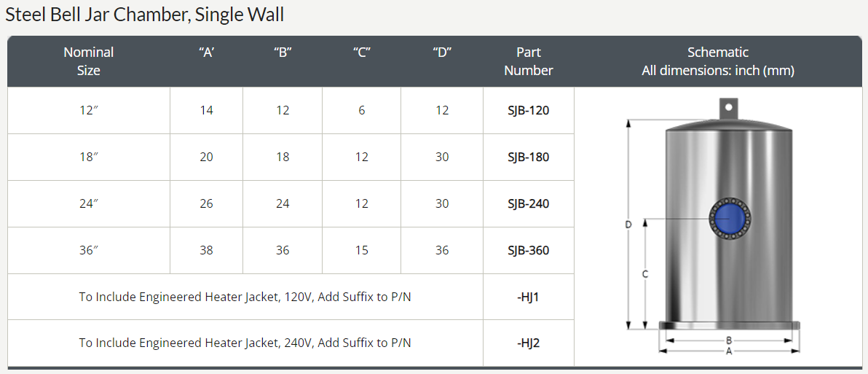868x374 pixels.
Task: Click the SJB-120 part number
Action: [528, 110]
